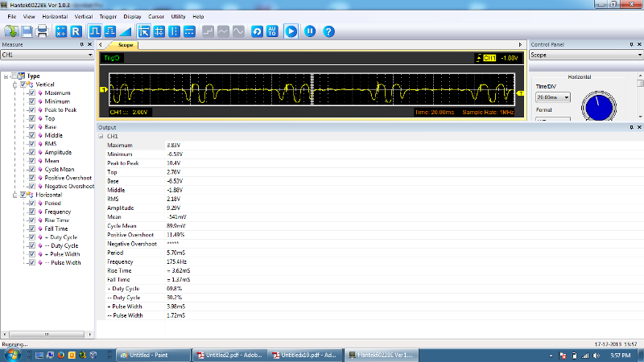The height and width of the screenshot is (362, 644).
Task: Click the blue R toolbar icon
Action: [x=76, y=31]
